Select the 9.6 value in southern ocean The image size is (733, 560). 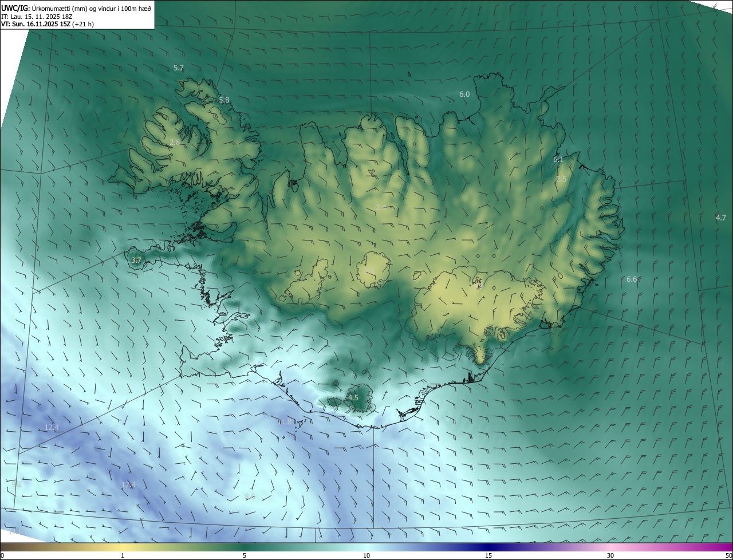click(250, 497)
